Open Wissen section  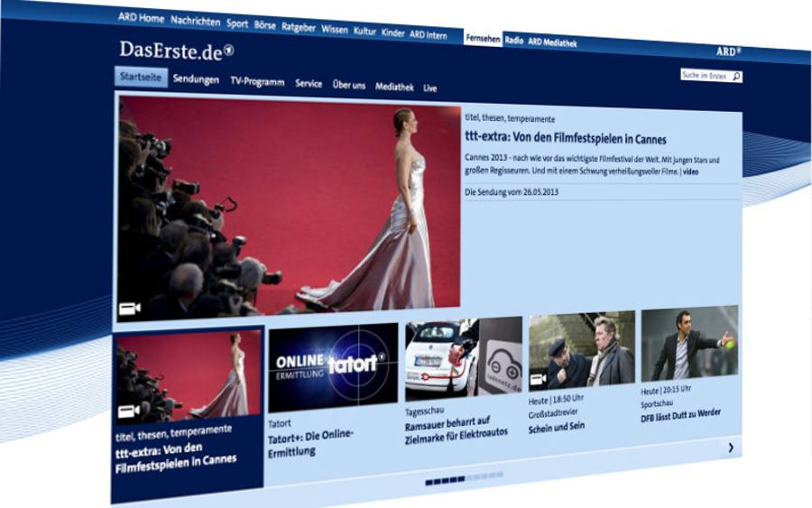335,30
